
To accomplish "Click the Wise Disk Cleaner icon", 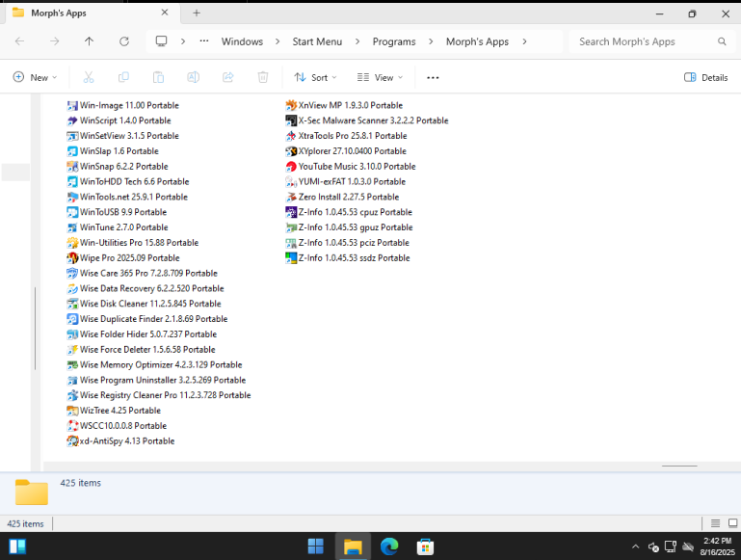I will 72,304.
